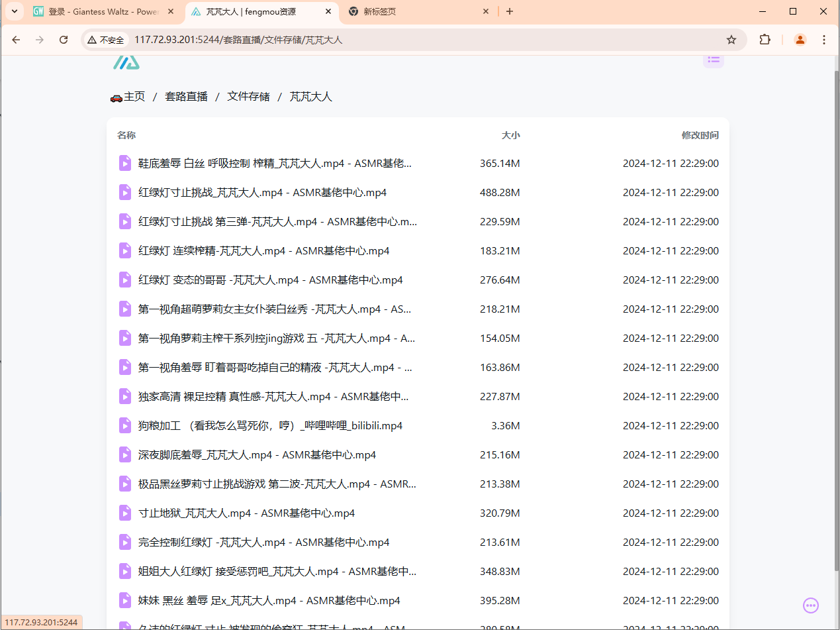Open the Chrome extensions puzzle icon
Screen dimensions: 840x630
click(x=765, y=40)
